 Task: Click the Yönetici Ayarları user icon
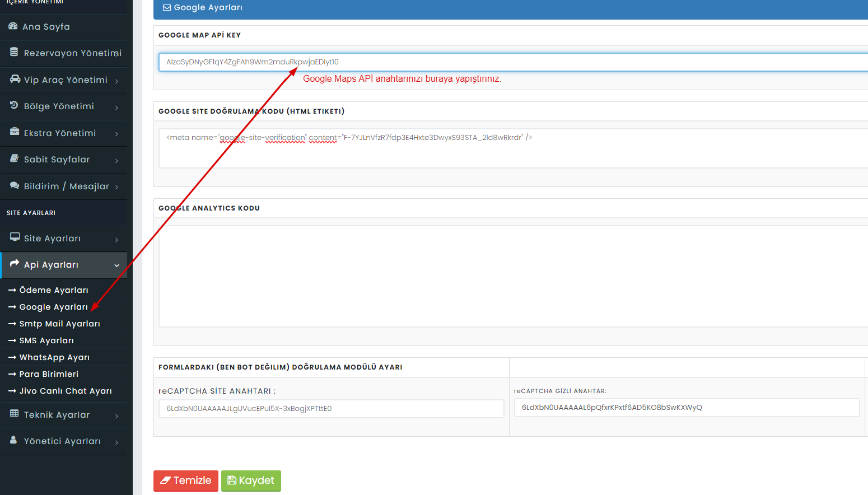[13, 440]
